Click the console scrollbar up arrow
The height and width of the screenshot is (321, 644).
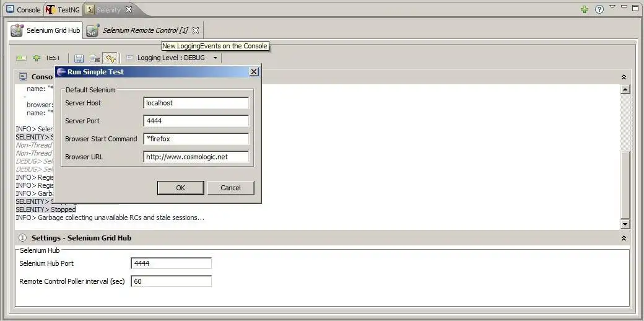(625, 89)
